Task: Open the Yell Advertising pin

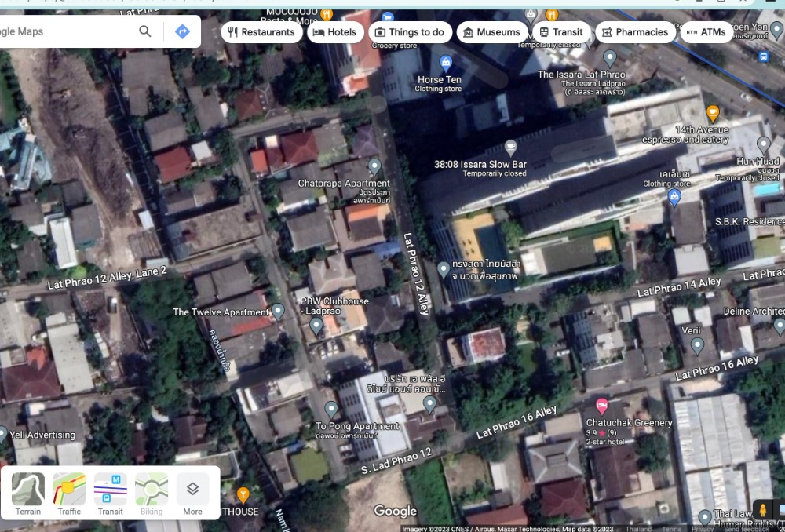Action: click(2, 433)
